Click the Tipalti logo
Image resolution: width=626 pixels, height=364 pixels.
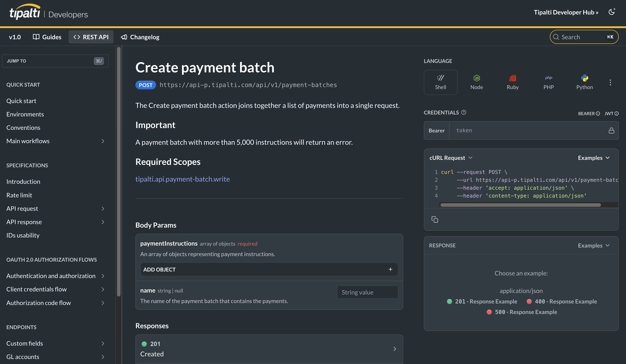(25, 12)
